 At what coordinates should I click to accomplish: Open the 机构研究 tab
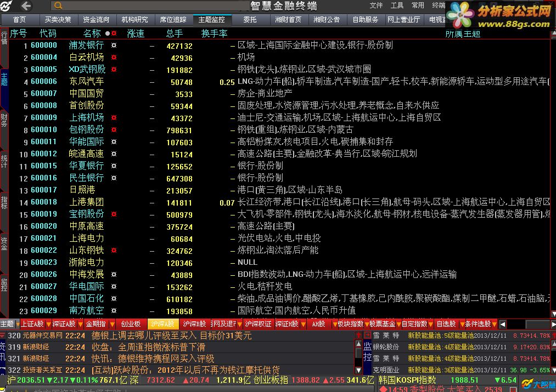pyautogui.click(x=134, y=20)
